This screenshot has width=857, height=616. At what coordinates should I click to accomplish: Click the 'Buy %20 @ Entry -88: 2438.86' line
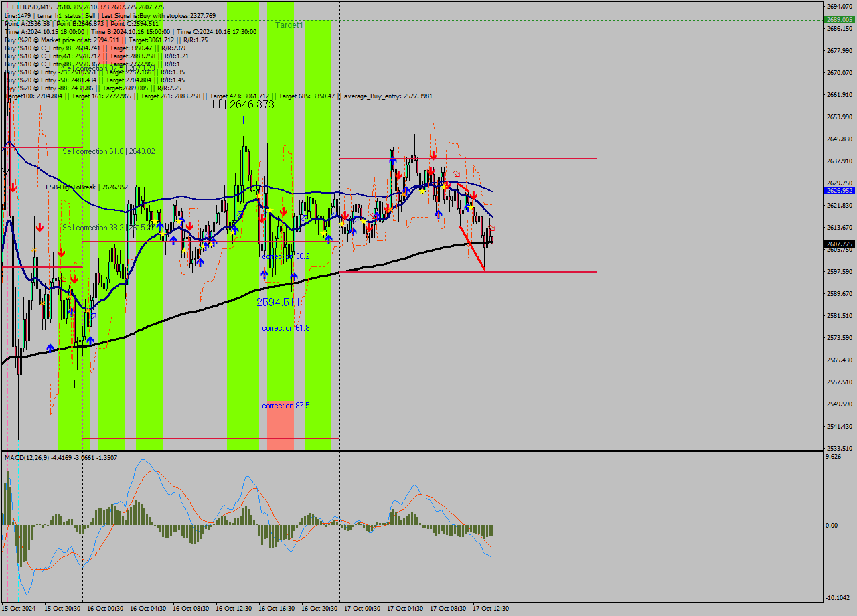pyautogui.click(x=92, y=88)
